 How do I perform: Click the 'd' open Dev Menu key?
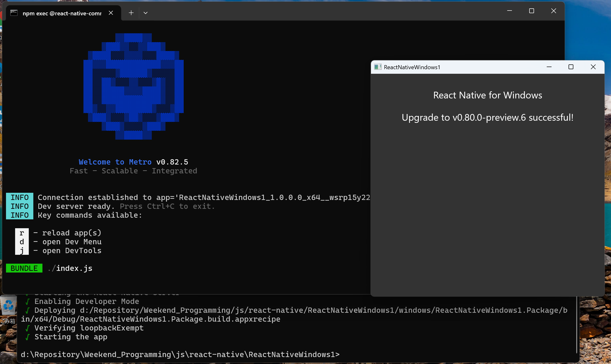pyautogui.click(x=22, y=242)
